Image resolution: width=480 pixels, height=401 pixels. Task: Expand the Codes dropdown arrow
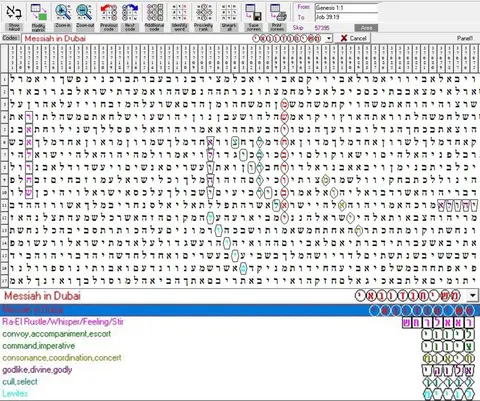click(329, 39)
